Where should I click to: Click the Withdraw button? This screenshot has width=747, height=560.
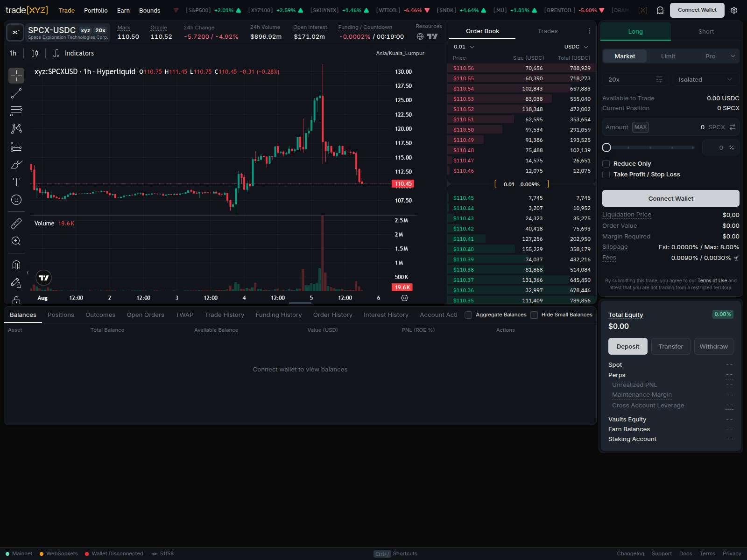coord(713,346)
